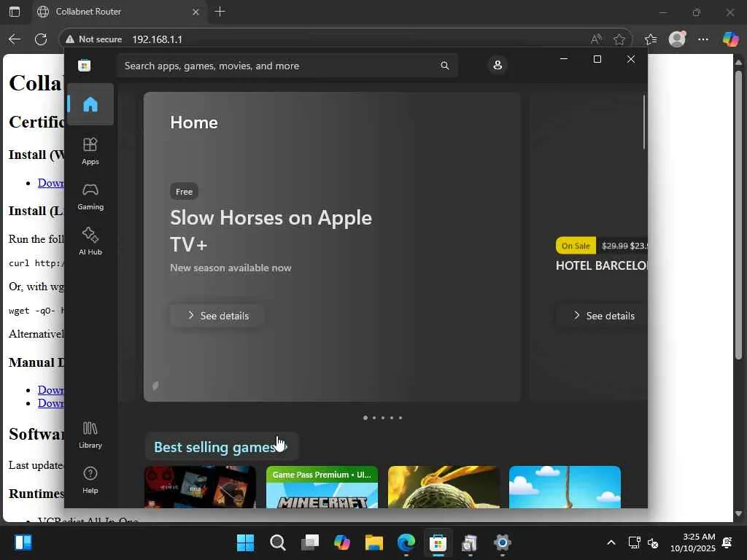The width and height of the screenshot is (747, 560).
Task: Toggle Read aloud in Edge address bar
Action: [596, 39]
